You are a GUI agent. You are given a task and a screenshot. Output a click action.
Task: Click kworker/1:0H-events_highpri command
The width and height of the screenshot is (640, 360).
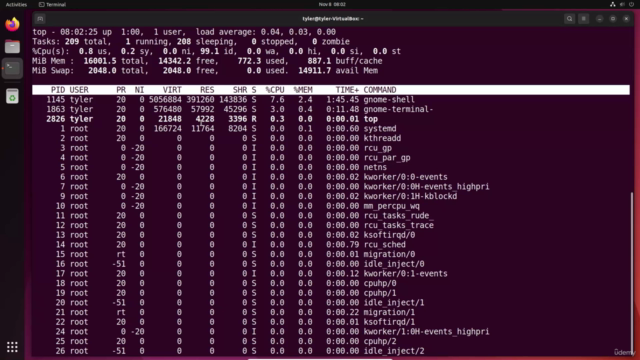[x=426, y=332]
